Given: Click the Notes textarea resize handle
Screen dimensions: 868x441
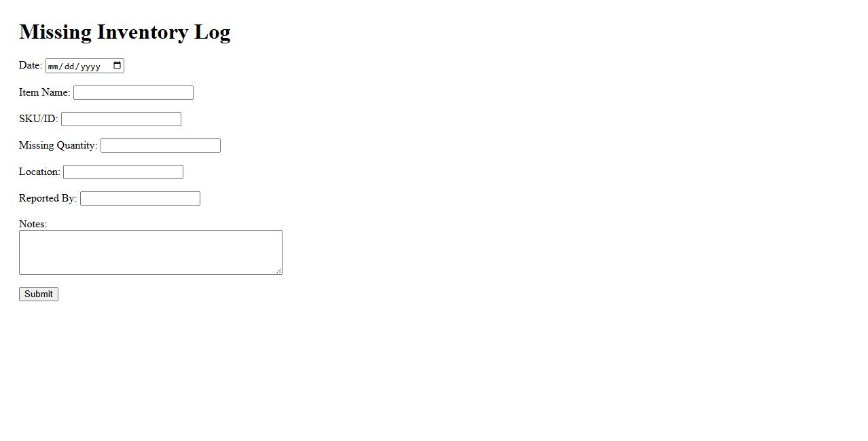Looking at the screenshot, I should [x=278, y=271].
